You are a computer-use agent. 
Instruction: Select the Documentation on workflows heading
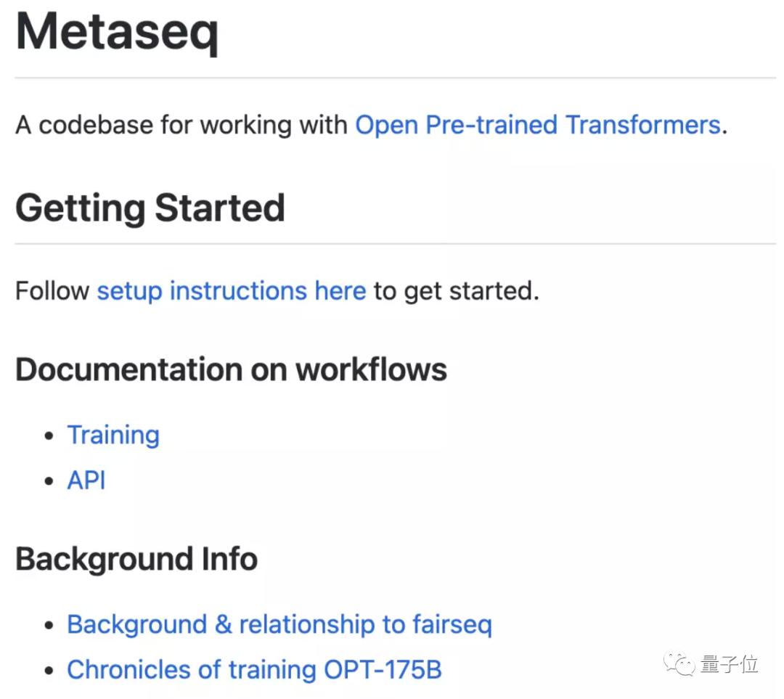tap(231, 369)
